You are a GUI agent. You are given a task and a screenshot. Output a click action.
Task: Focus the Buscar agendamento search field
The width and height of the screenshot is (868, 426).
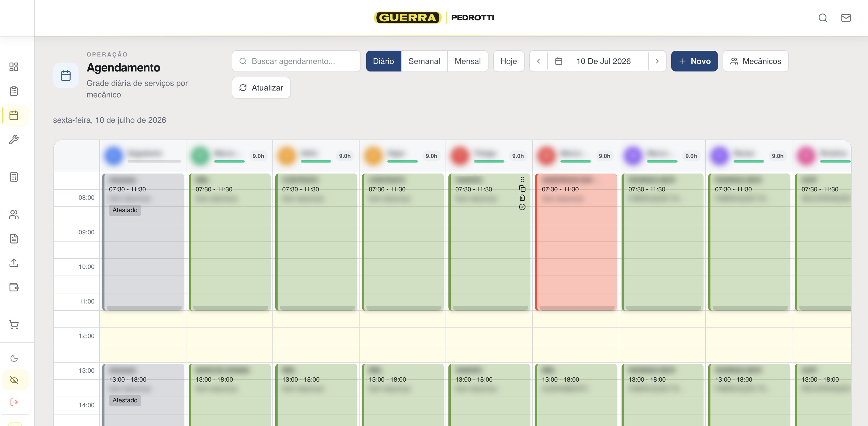coord(296,61)
